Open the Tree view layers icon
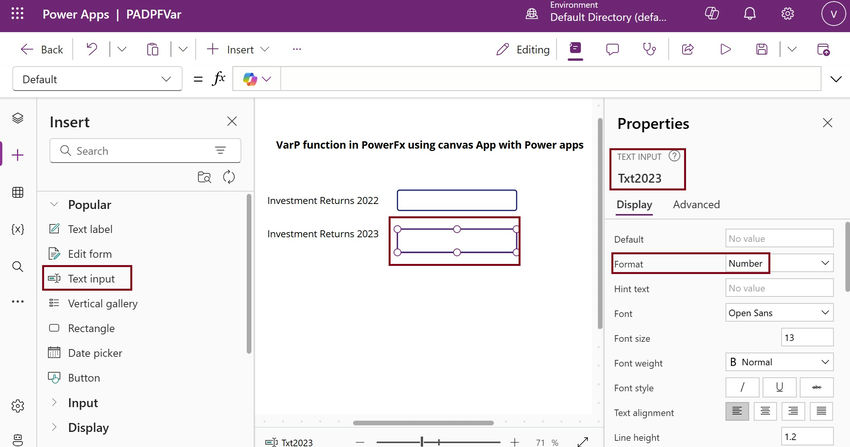Viewport: 850px width, 447px height. pos(17,118)
